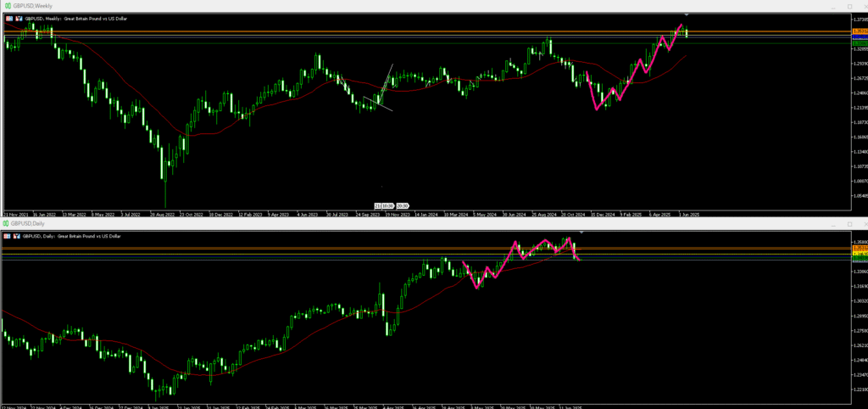Open the depth of market icon in Weekly chart
The height and width of the screenshot is (409, 868).
click(19, 19)
